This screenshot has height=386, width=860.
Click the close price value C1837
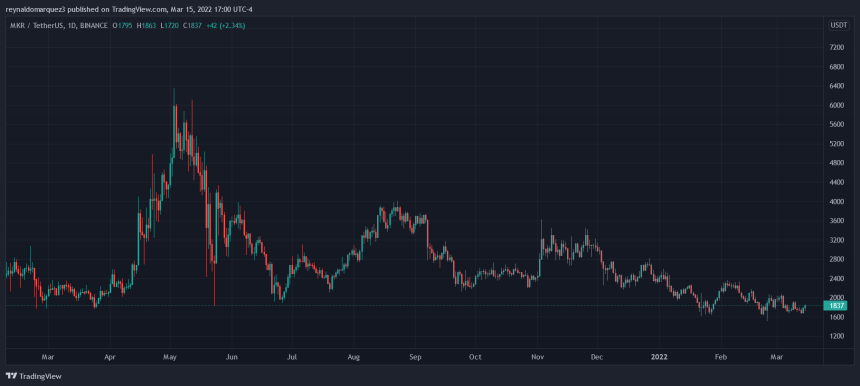tap(194, 25)
